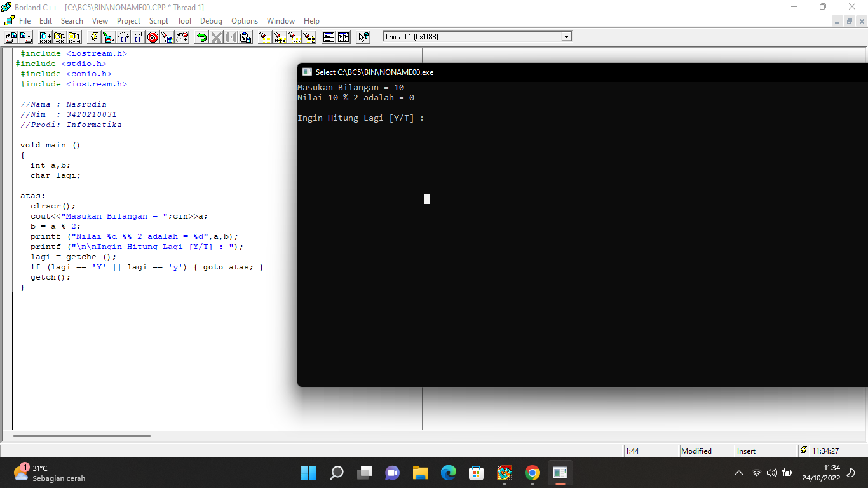This screenshot has height=488, width=868.
Task: Click the MDI child restore button
Action: click(x=850, y=21)
